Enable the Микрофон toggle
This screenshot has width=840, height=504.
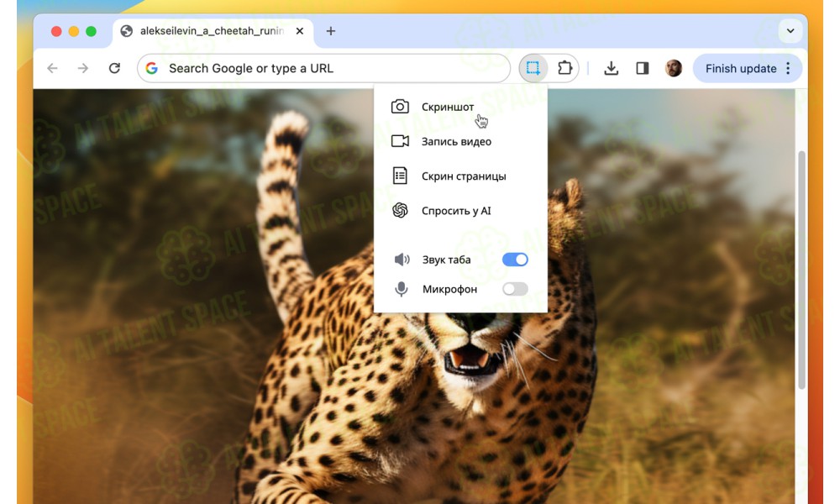coord(515,289)
